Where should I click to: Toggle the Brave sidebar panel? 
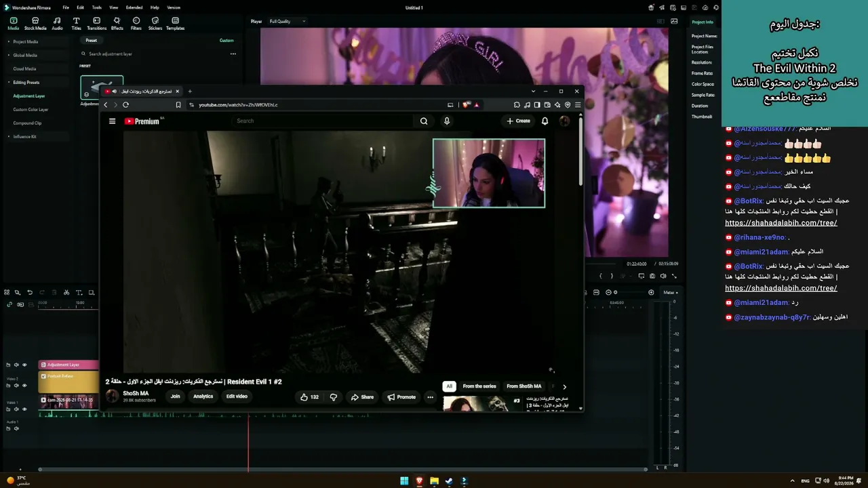point(537,105)
